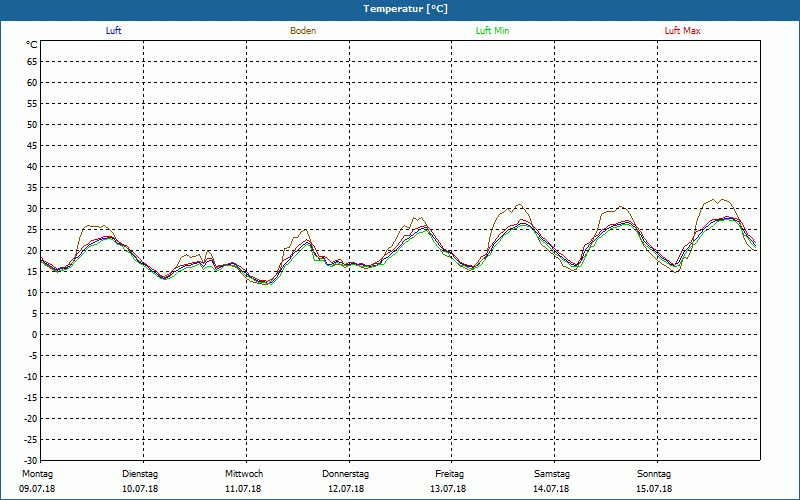Click the Luft legend label
The width and height of the screenshot is (800, 500).
(113, 31)
